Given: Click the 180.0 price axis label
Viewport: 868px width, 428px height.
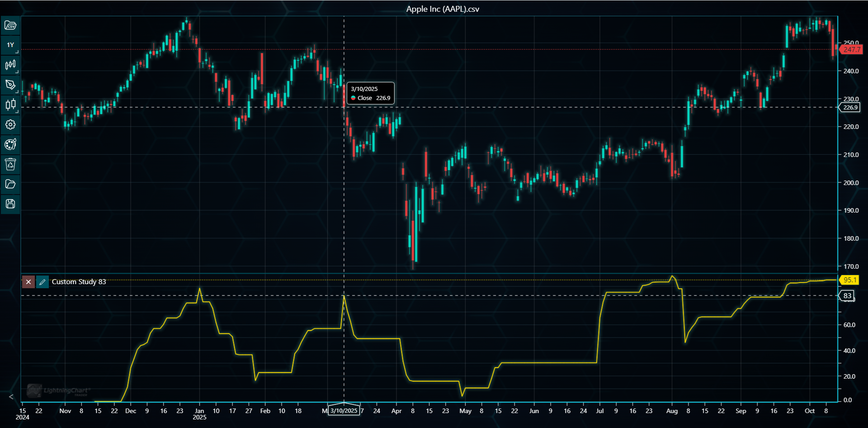Looking at the screenshot, I should 851,238.
